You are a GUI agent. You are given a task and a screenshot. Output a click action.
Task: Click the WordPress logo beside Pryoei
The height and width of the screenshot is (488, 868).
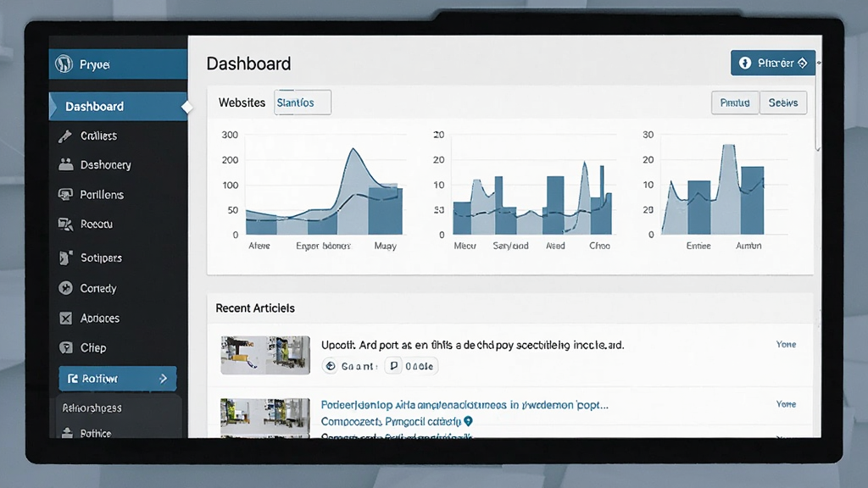coord(64,64)
